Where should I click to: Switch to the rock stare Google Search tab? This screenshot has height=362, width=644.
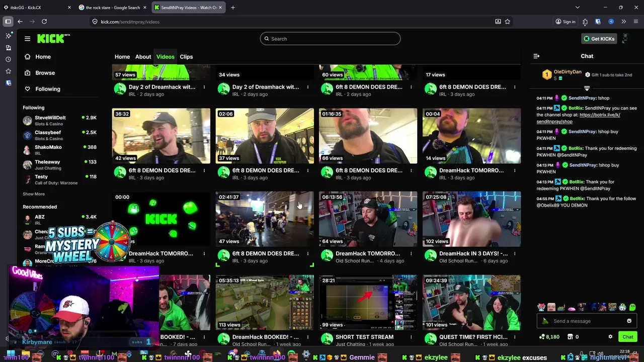(x=112, y=8)
